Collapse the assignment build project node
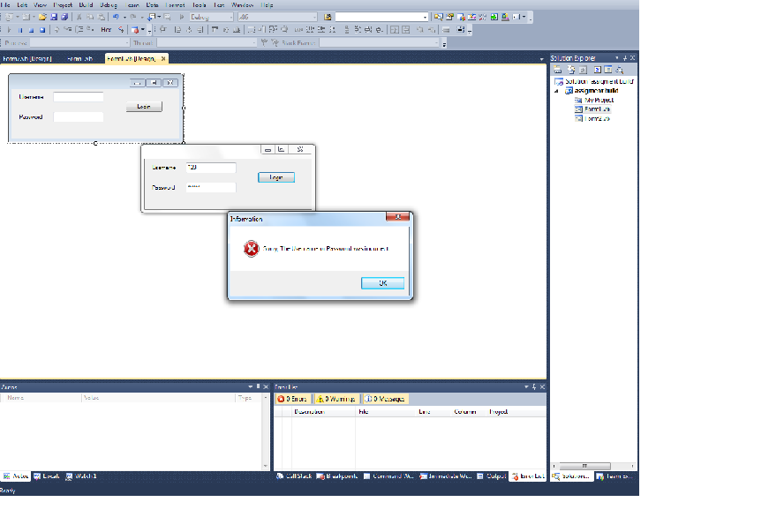This screenshot has height=532, width=784. pos(556,90)
